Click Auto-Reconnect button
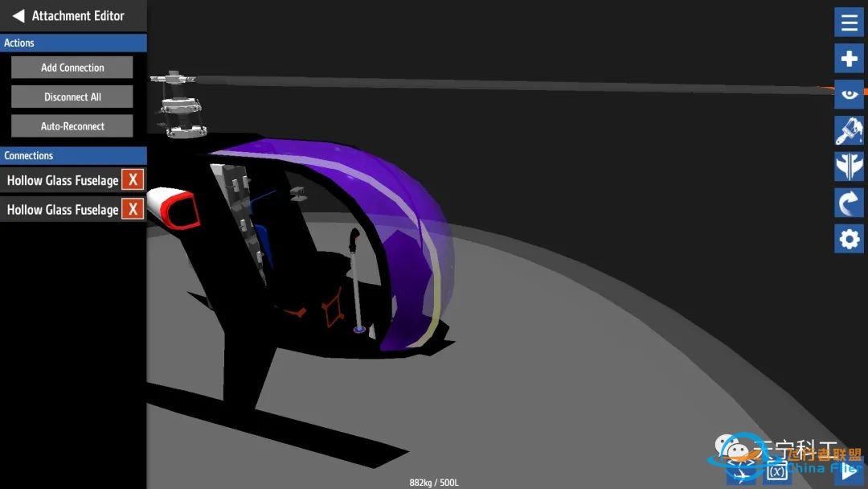This screenshot has height=489, width=868. (x=72, y=126)
